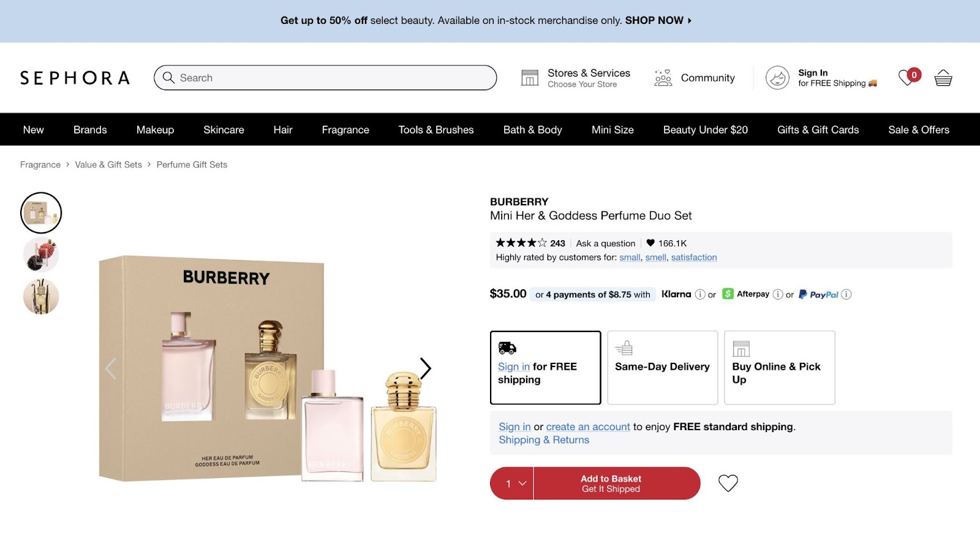Image resolution: width=980 pixels, height=546 pixels.
Task: Click the PayPal payment info icon
Action: pos(846,295)
